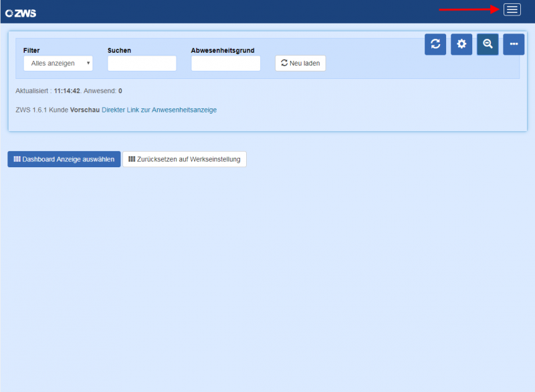Focus the Abwesenheitsgrund input field
The width and height of the screenshot is (535, 392).
coord(225,63)
